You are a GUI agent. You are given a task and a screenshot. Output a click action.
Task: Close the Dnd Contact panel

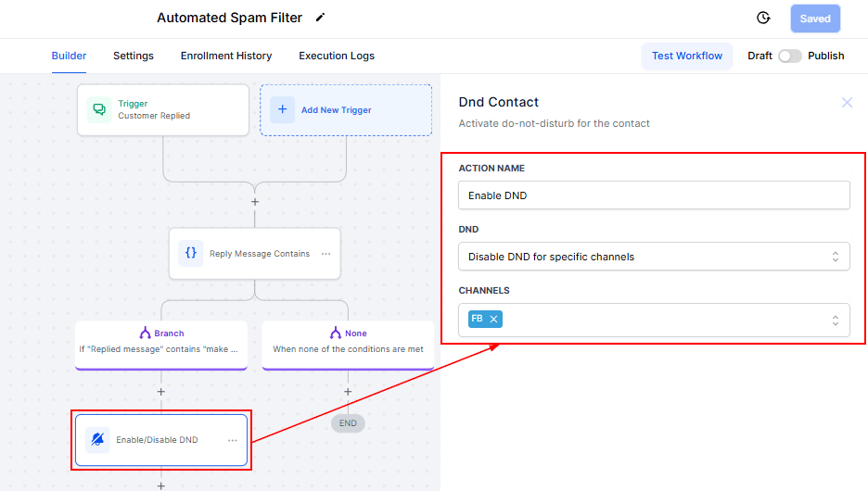[847, 103]
